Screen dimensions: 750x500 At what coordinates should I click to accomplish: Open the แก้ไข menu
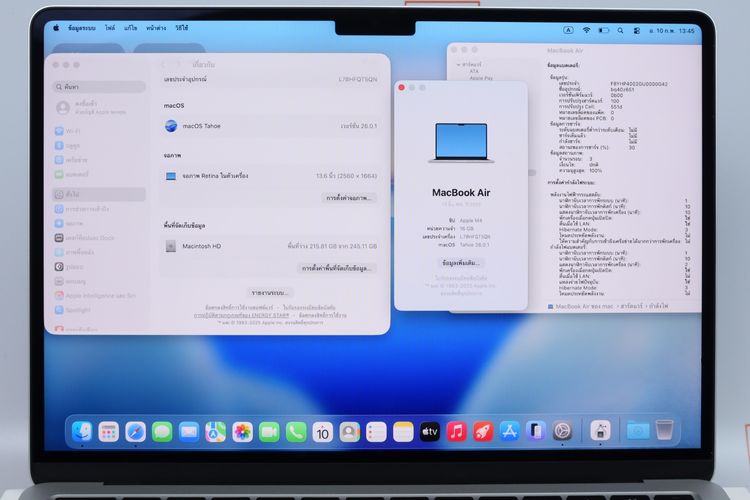(x=131, y=28)
